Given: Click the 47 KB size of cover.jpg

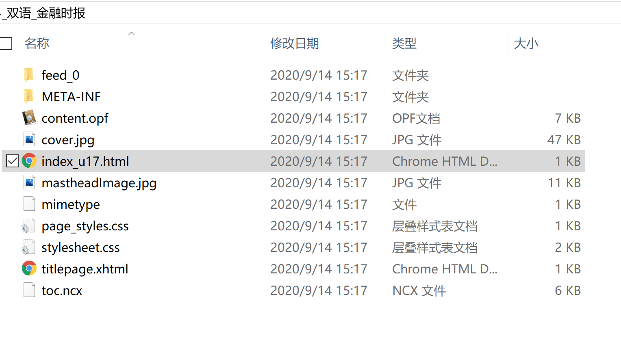Looking at the screenshot, I should point(564,140).
